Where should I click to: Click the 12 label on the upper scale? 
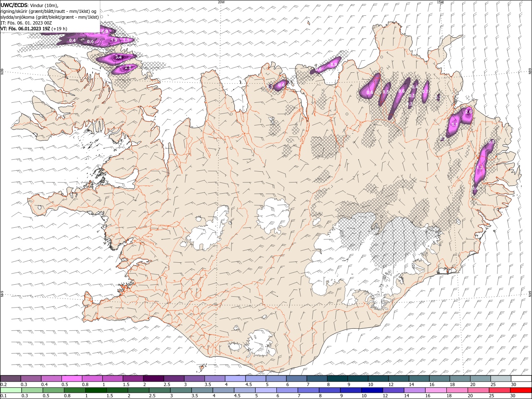391,384
